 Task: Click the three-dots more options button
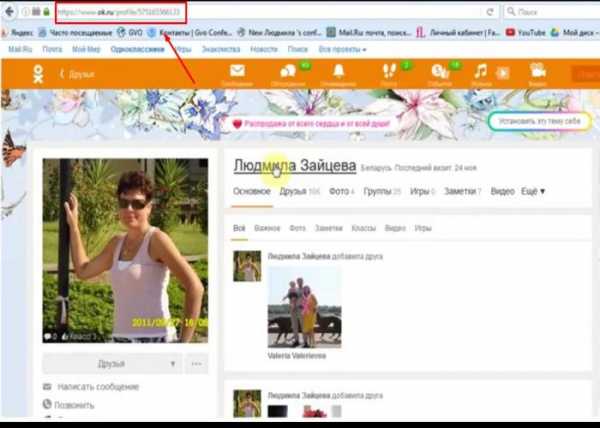(197, 364)
